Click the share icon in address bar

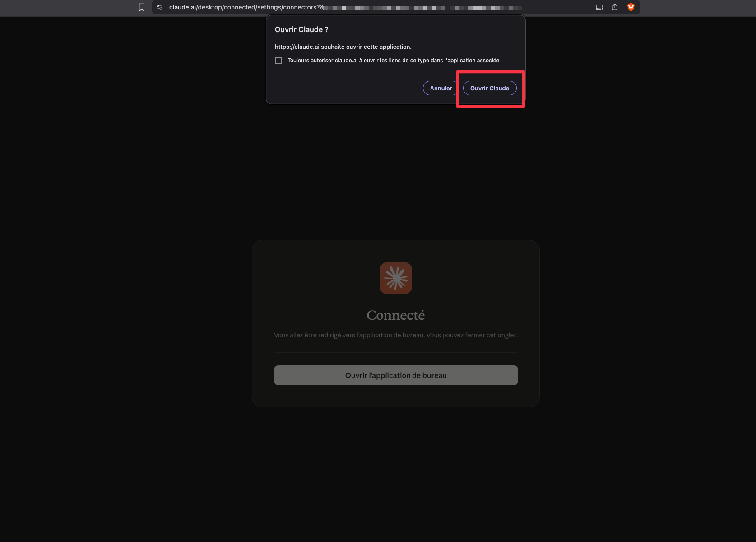tap(615, 7)
